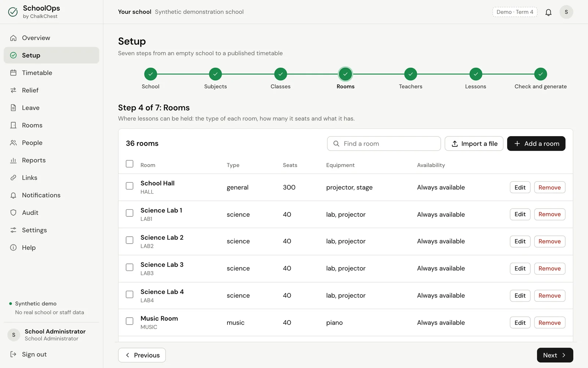This screenshot has height=368, width=588.
Task: Open Audit in the sidebar
Action: 51,213
